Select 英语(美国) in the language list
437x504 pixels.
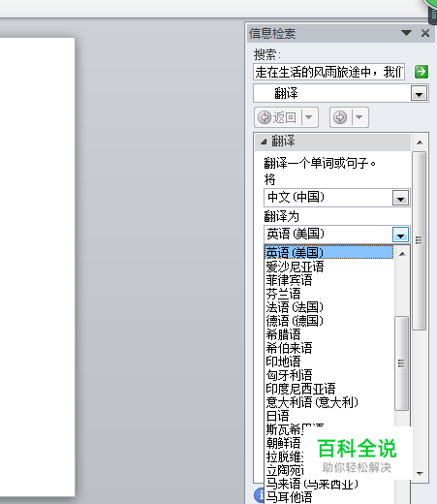(328, 252)
